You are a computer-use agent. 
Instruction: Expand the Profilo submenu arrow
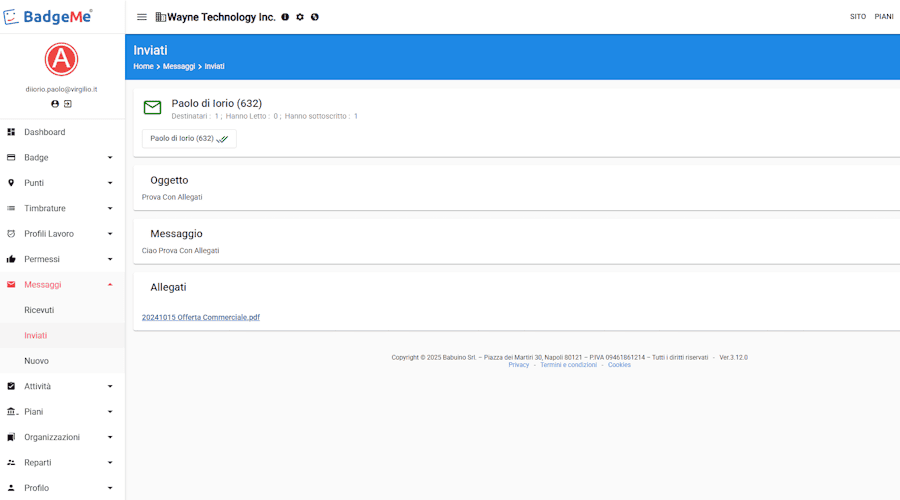tap(110, 488)
